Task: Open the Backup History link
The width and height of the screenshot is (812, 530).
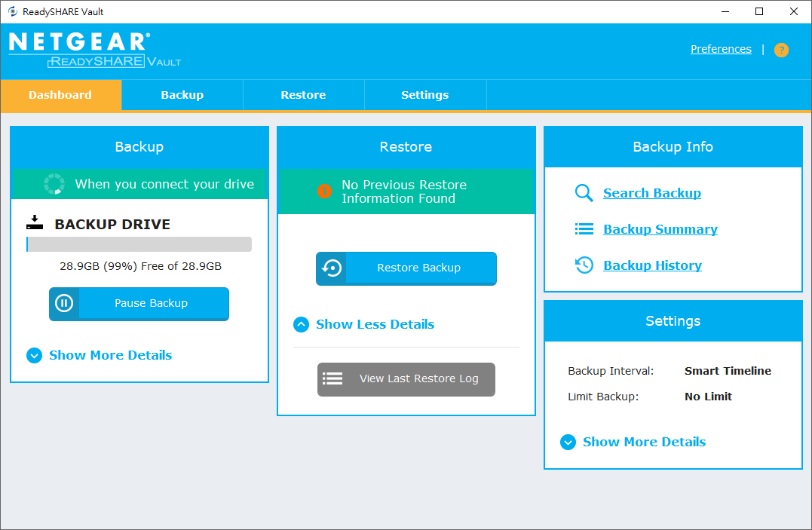Action: click(x=652, y=265)
